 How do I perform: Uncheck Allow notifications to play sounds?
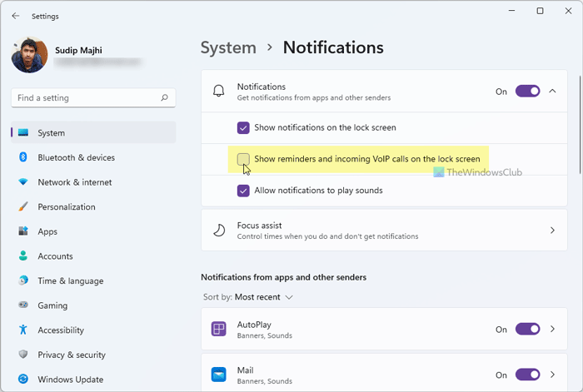tap(243, 191)
